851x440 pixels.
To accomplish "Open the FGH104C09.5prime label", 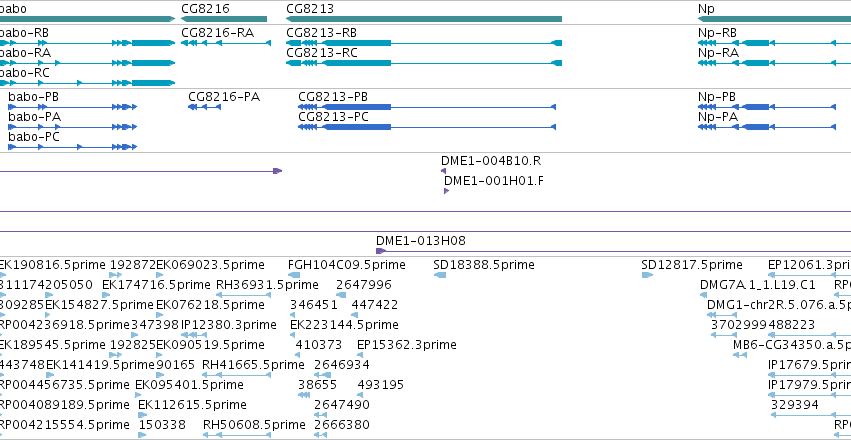I will pyautogui.click(x=347, y=265).
